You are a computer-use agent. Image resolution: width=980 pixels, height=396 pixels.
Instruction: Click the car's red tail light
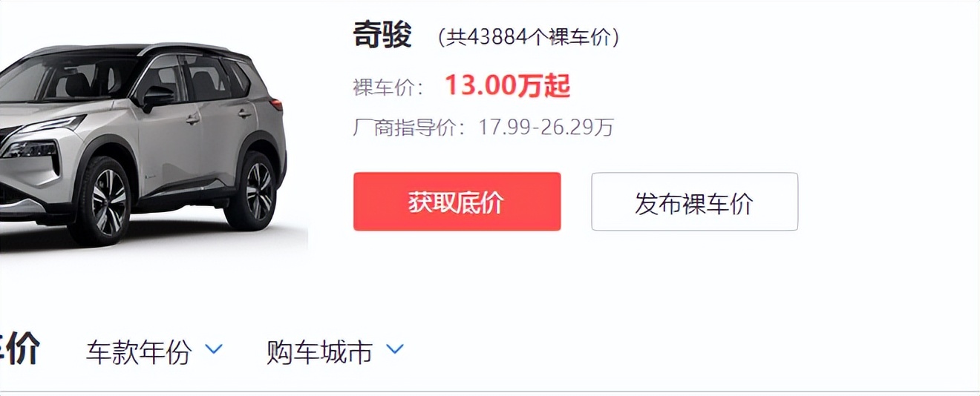pyautogui.click(x=276, y=105)
